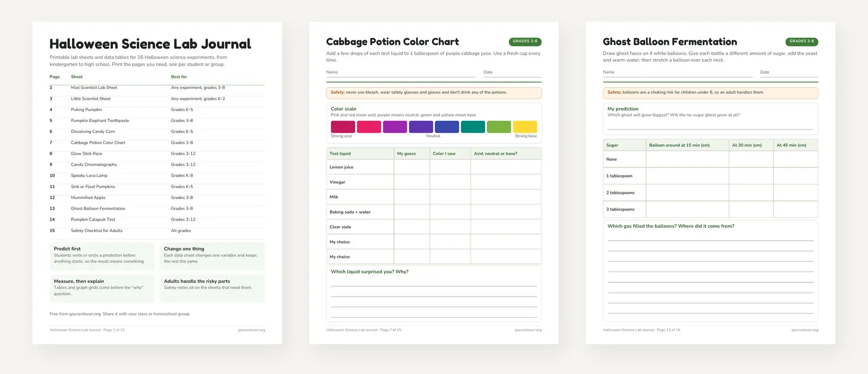Open gauravtiwari.org footer link on Cabbage Potion page
868x374 pixels.
pos(528,330)
